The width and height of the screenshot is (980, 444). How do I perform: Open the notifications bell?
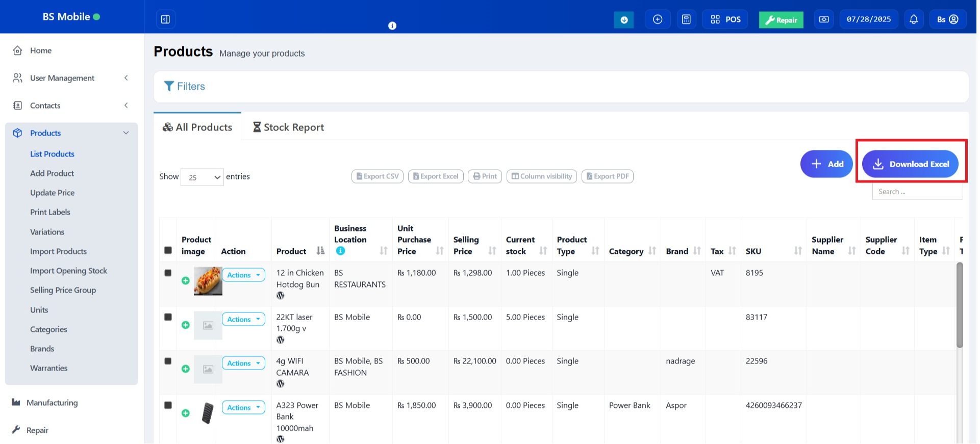tap(913, 19)
